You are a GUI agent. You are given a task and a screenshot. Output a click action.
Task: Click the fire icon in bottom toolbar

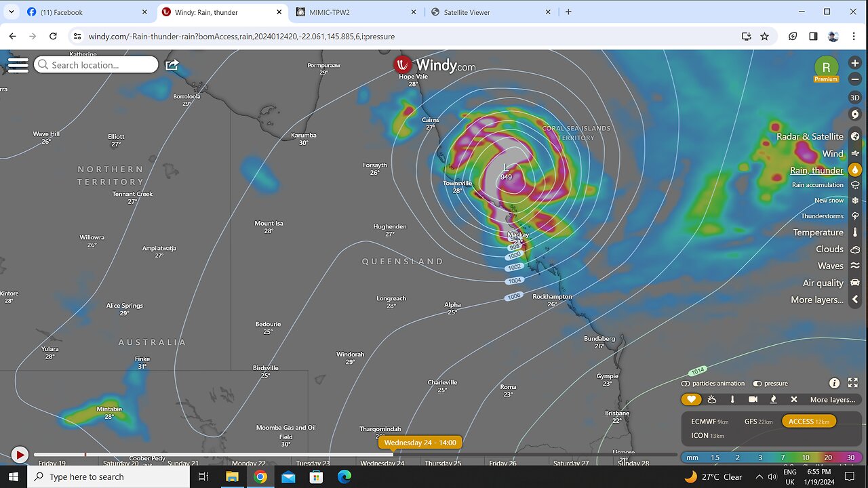point(774,399)
